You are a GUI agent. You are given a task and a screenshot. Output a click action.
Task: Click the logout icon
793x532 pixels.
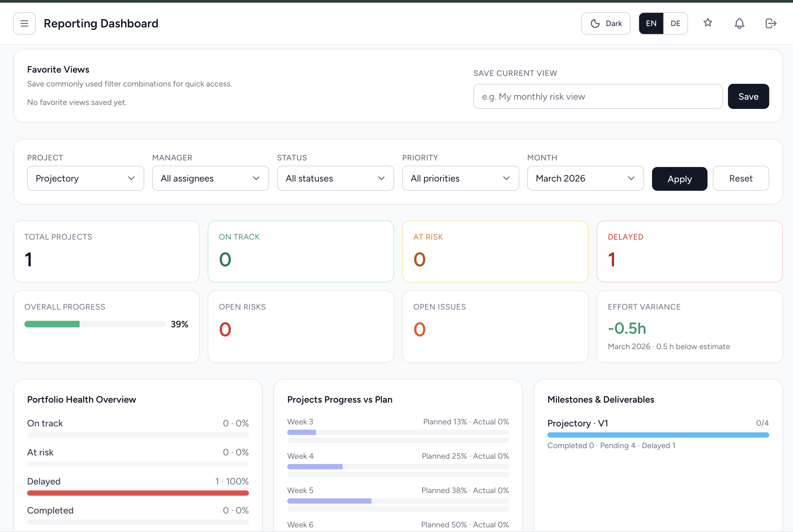click(x=771, y=23)
